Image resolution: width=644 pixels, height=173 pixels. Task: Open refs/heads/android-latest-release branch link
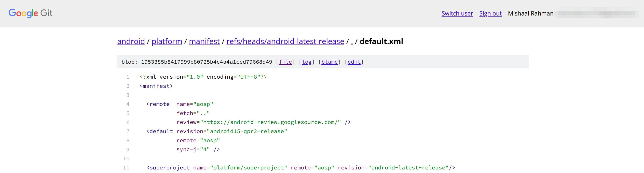(x=285, y=41)
